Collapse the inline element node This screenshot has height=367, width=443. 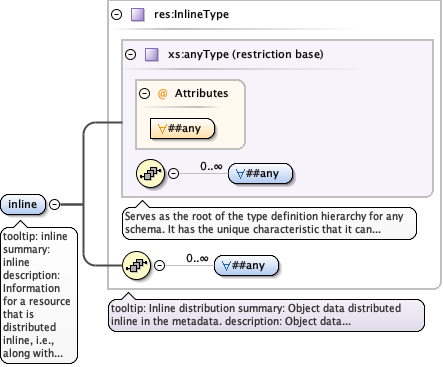(x=55, y=204)
